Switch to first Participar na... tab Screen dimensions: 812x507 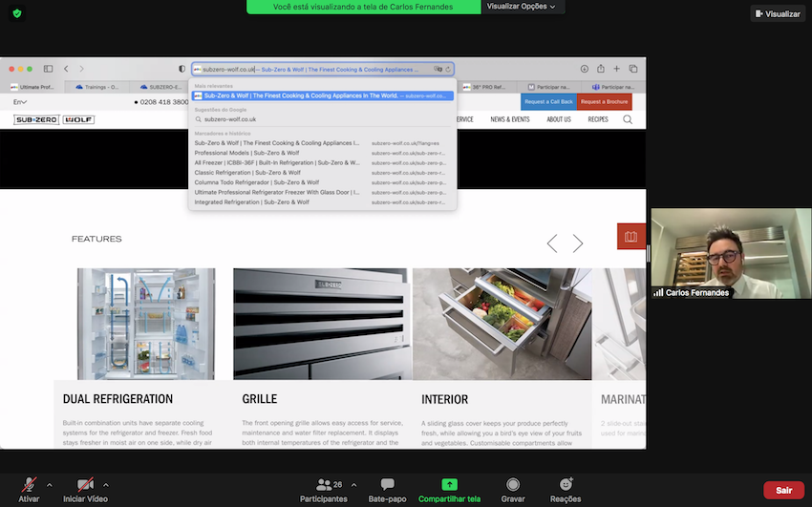[549, 87]
